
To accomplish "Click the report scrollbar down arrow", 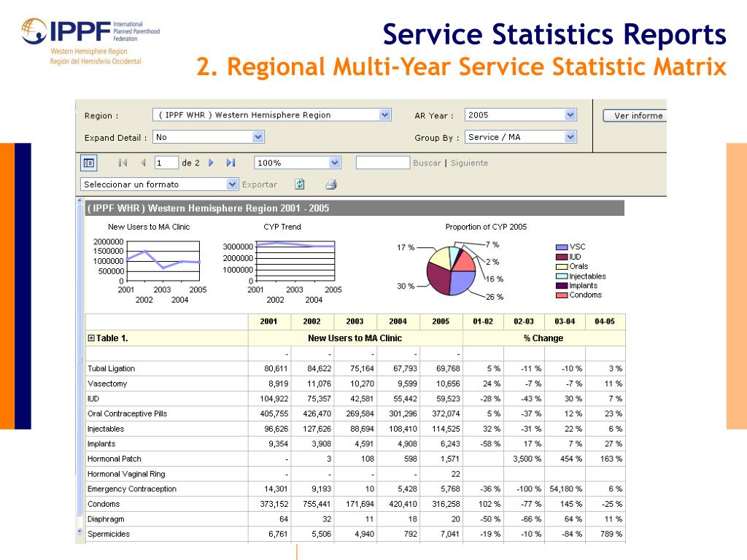I will coord(80,531).
